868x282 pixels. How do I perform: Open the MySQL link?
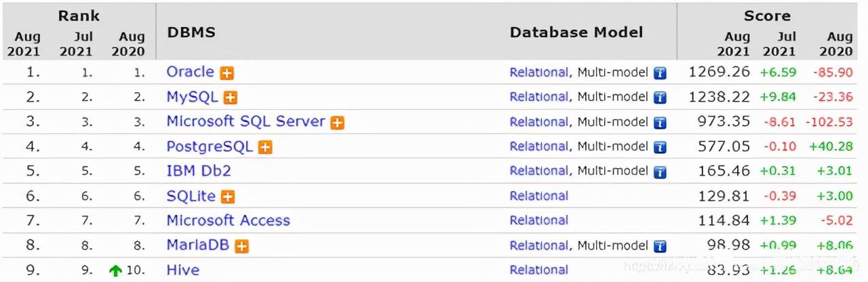click(x=192, y=97)
